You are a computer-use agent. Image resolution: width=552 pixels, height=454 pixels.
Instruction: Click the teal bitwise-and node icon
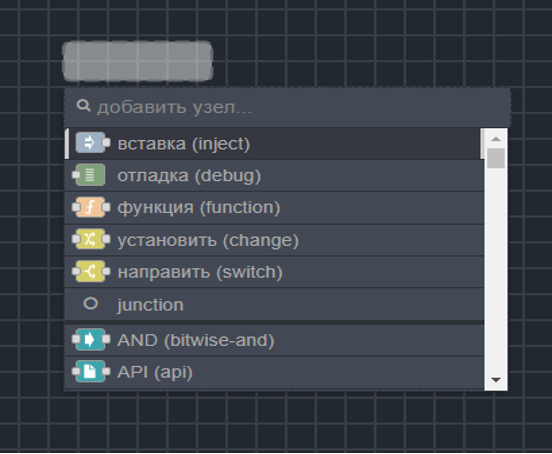[x=91, y=339]
